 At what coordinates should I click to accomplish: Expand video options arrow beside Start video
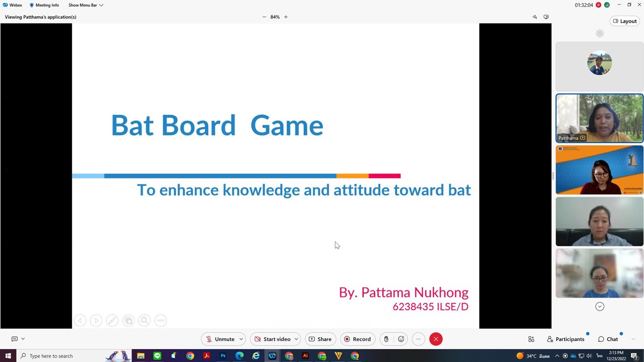point(296,339)
